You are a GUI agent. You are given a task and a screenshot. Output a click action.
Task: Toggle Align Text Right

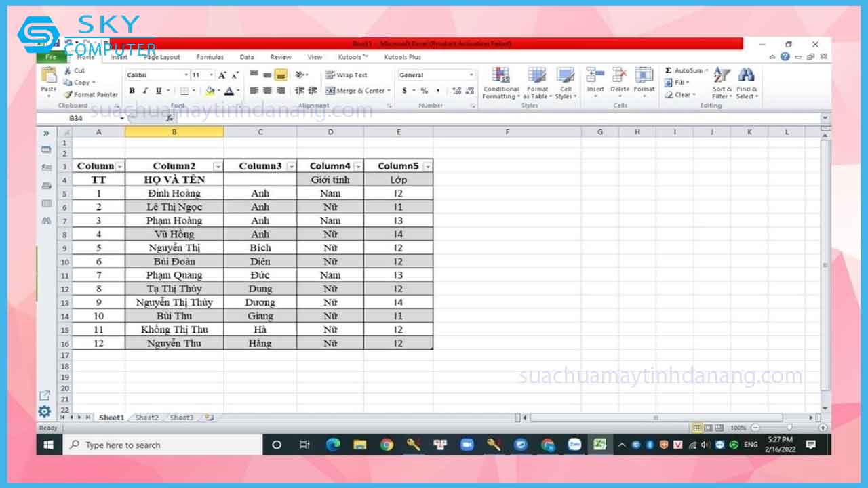tap(281, 91)
